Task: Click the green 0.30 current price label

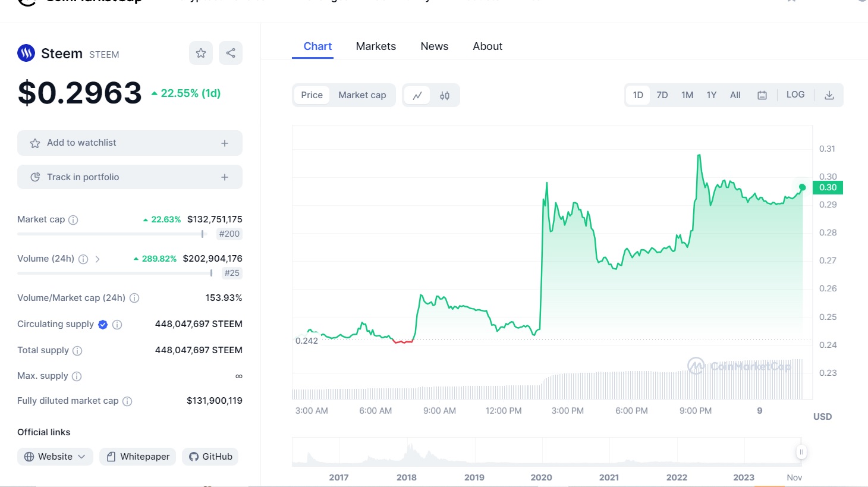Action: 828,187
